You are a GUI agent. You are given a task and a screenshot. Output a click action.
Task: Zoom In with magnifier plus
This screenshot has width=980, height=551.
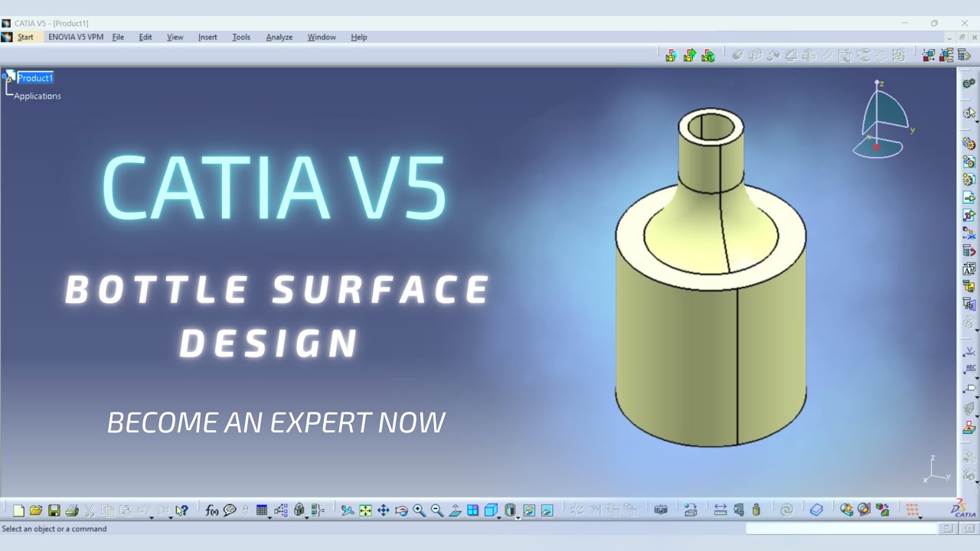click(x=419, y=510)
